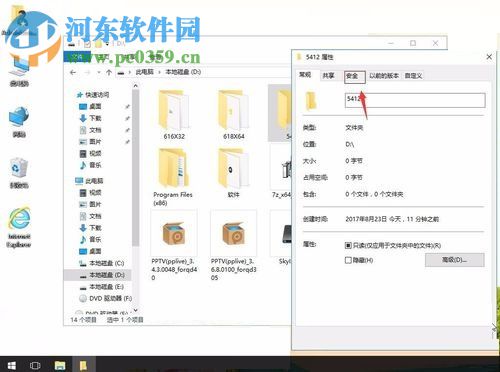Image resolution: width=500 pixels, height=372 pixels.
Task: Go up one folder level in Explorer
Action: (x=109, y=72)
